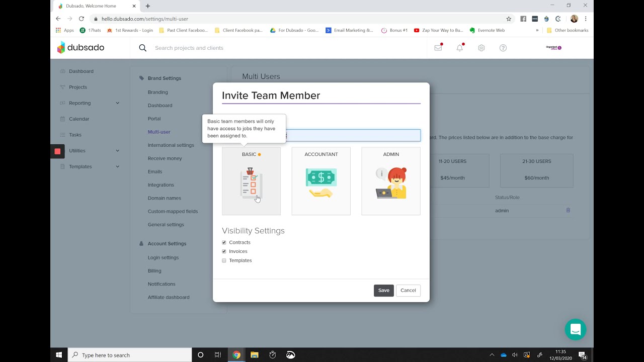Click the search magnifier icon
Viewport: 644px width, 362px height.
[143, 48]
